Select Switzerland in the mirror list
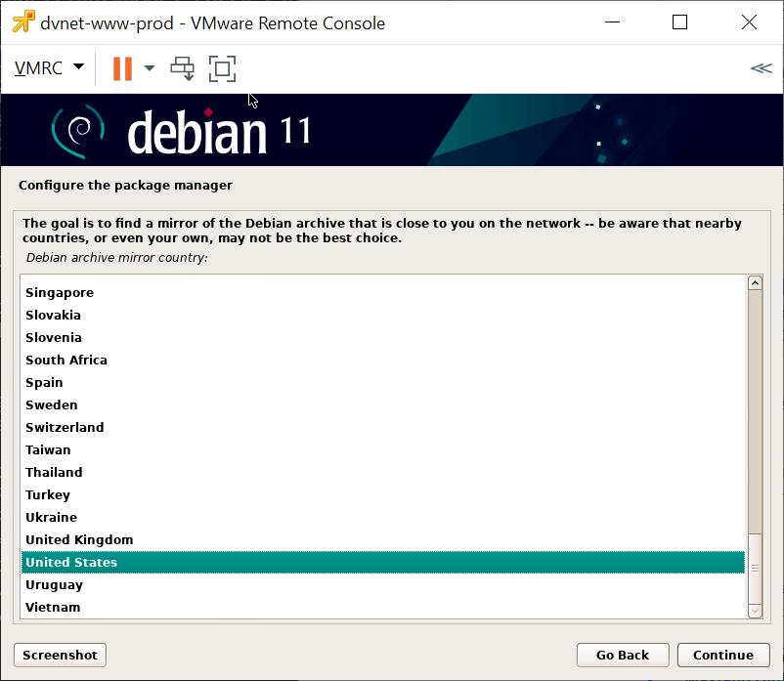The image size is (784, 681). [x=65, y=428]
